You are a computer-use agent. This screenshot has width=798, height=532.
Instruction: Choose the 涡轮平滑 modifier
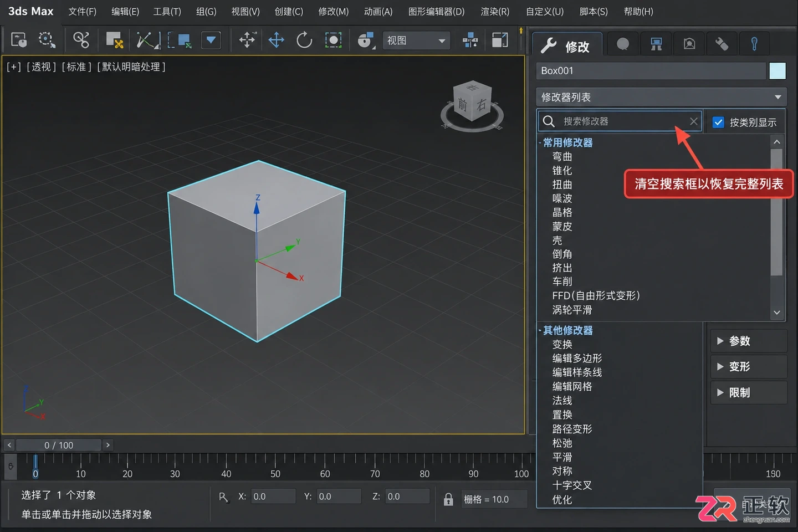[572, 310]
